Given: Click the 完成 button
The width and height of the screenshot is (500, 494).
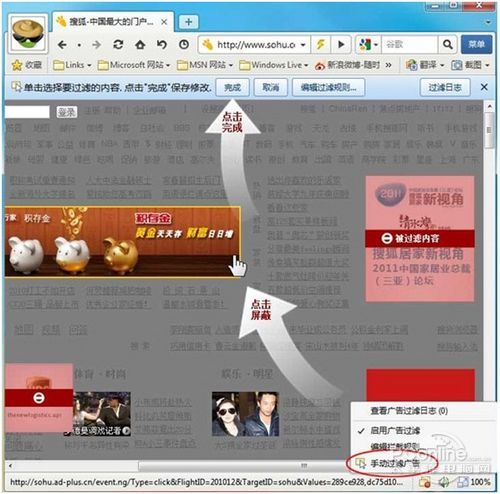Looking at the screenshot, I should click(232, 87).
